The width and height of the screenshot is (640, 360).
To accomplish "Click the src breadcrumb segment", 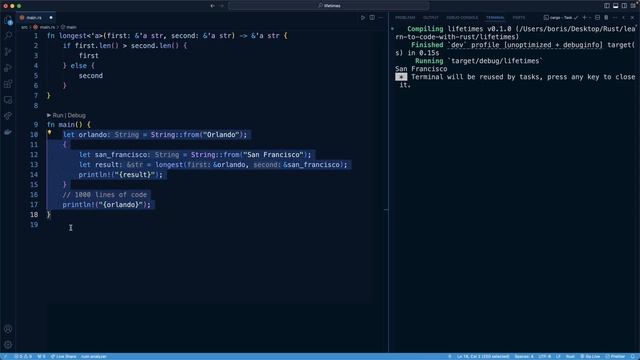I will coord(24,27).
